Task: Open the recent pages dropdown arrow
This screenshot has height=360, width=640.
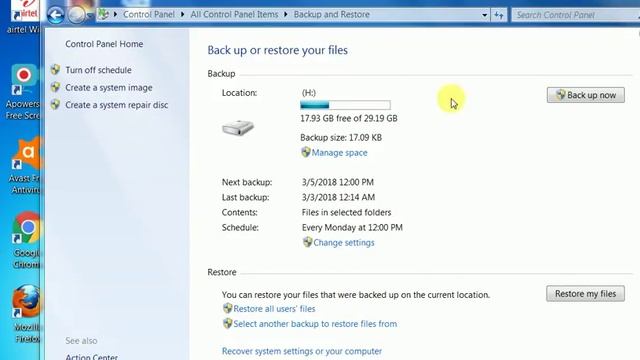Action: pos(90,16)
